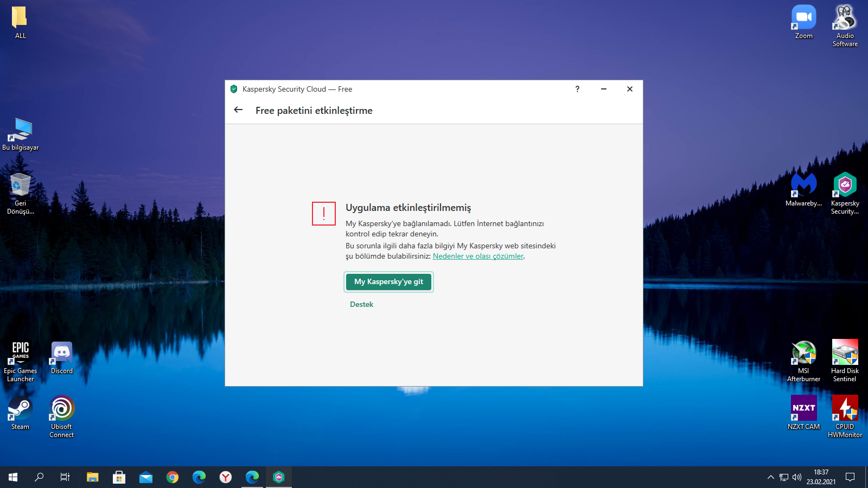Select the Malwarebytes desktop shortcut
Viewport: 868px width, 488px height.
point(804,190)
